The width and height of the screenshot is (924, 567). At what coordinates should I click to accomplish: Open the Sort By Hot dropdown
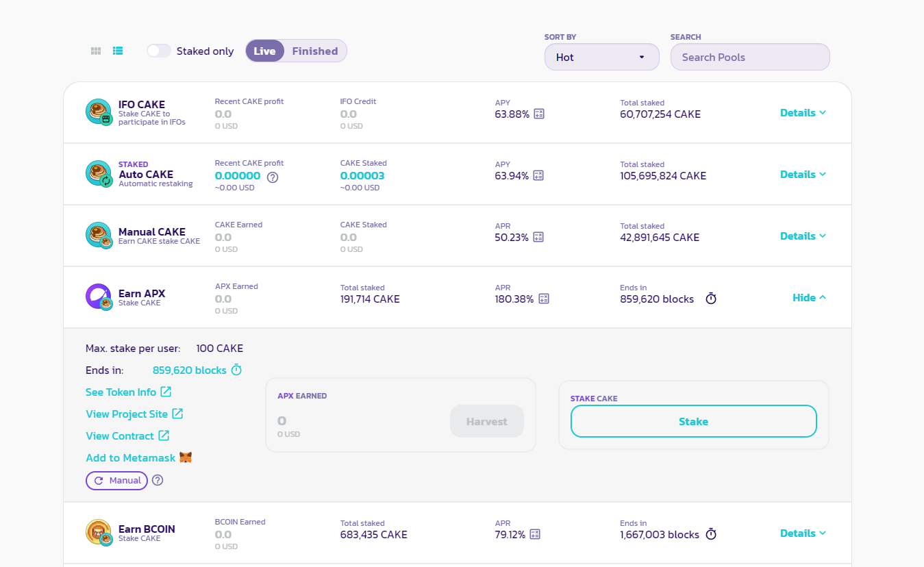pos(602,57)
